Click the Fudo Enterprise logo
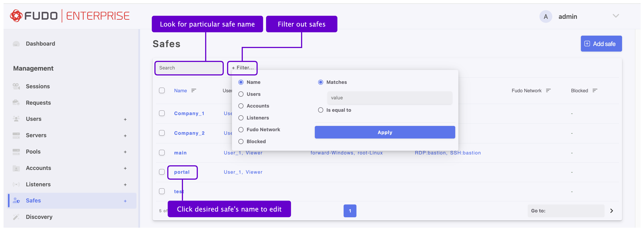Viewport: 644px width, 233px height. pyautogui.click(x=70, y=16)
